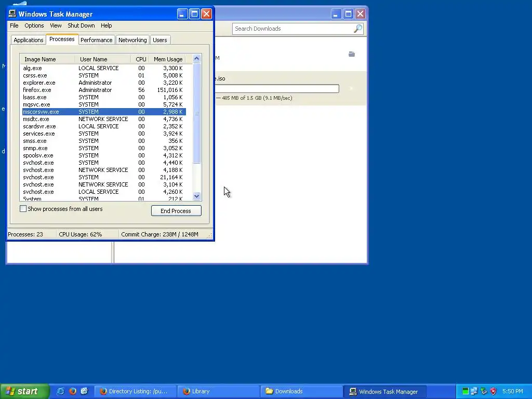
Task: Click process list scroll up arrow
Action: point(196,59)
